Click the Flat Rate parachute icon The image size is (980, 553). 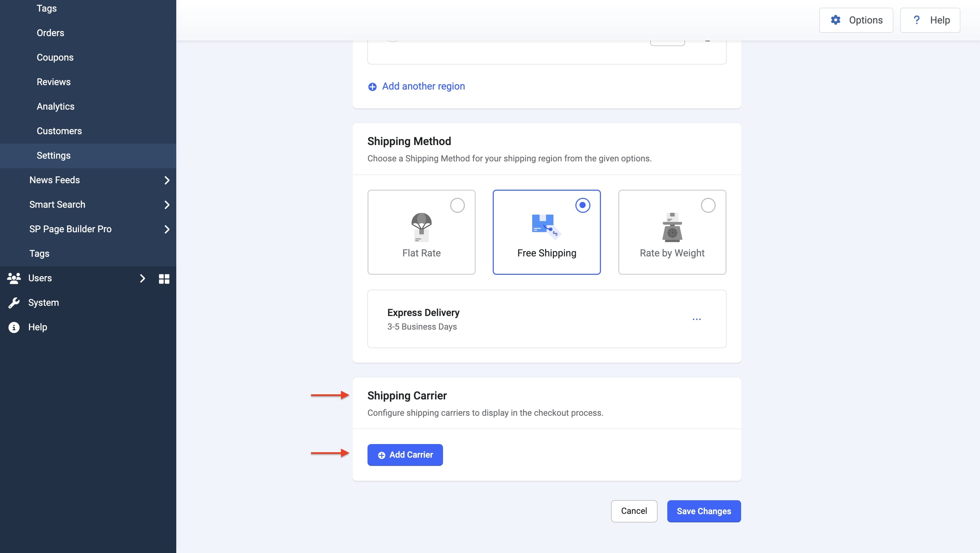pyautogui.click(x=421, y=227)
